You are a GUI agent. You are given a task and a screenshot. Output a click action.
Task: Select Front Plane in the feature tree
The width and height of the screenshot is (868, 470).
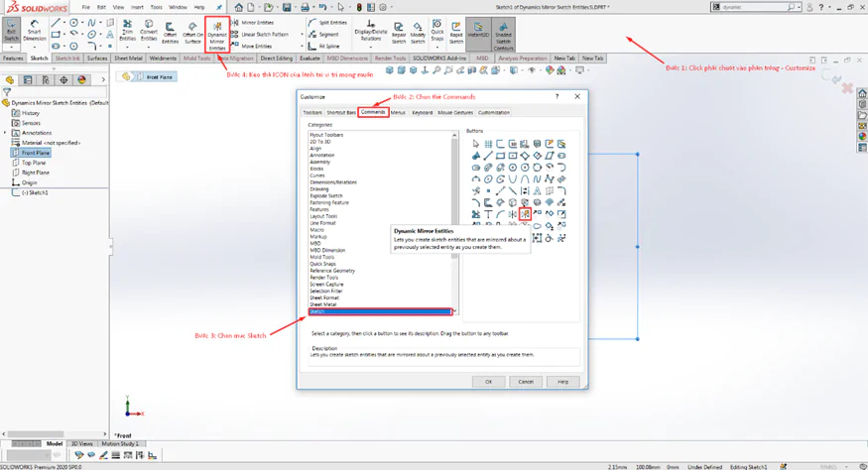point(31,153)
